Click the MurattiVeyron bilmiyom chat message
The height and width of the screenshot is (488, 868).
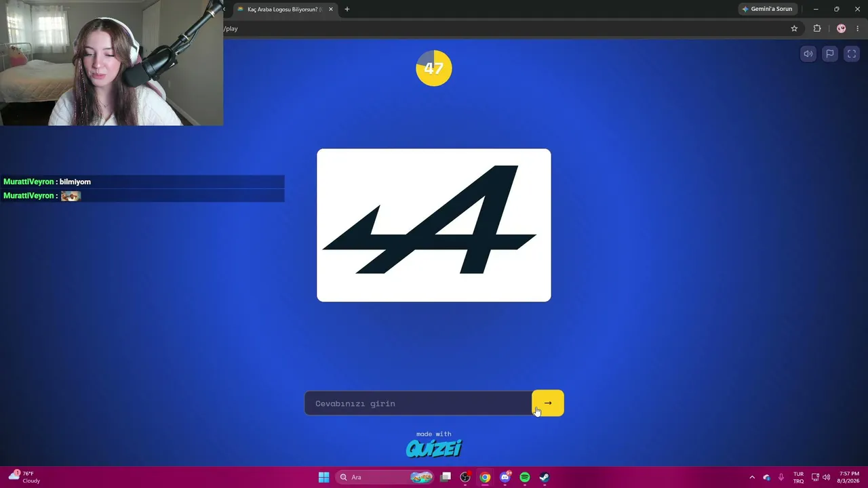click(x=142, y=182)
